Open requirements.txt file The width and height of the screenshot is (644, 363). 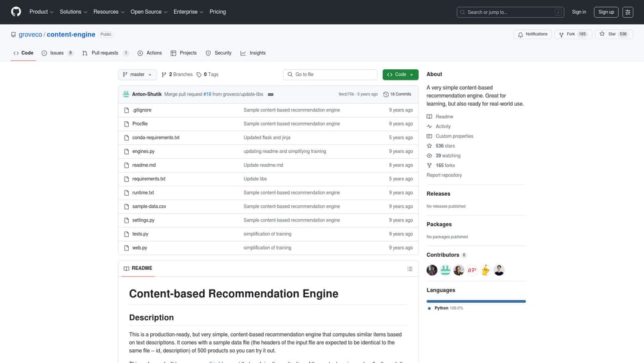[x=148, y=179]
